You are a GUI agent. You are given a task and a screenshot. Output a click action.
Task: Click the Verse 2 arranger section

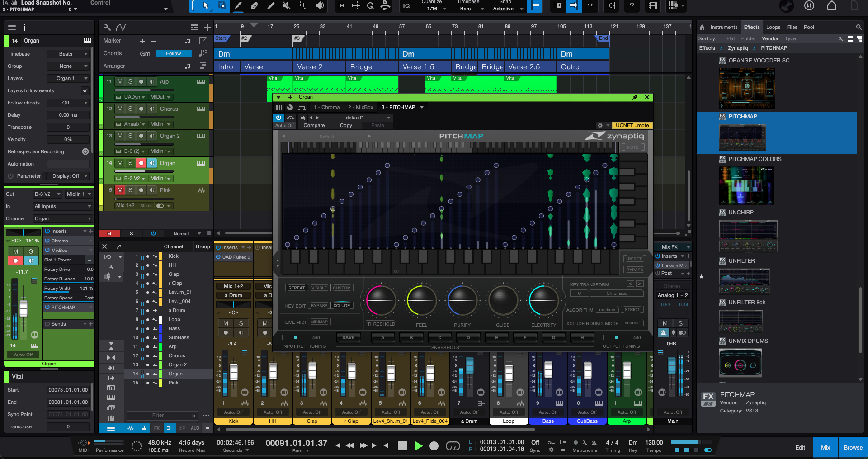point(319,66)
